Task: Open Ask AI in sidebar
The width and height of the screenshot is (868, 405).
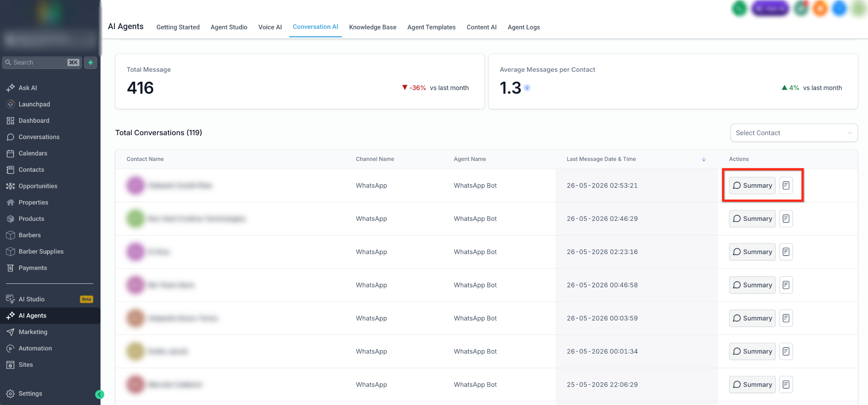Action: [28, 88]
